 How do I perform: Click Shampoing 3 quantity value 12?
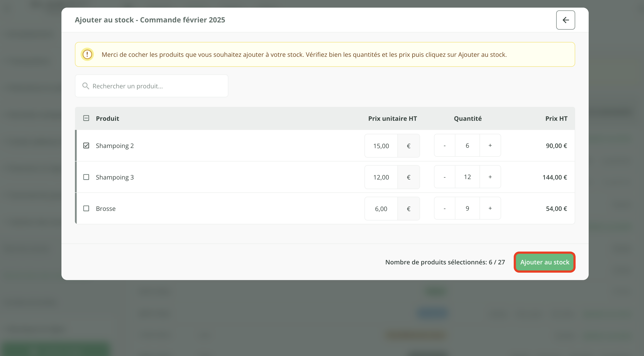coord(467,177)
